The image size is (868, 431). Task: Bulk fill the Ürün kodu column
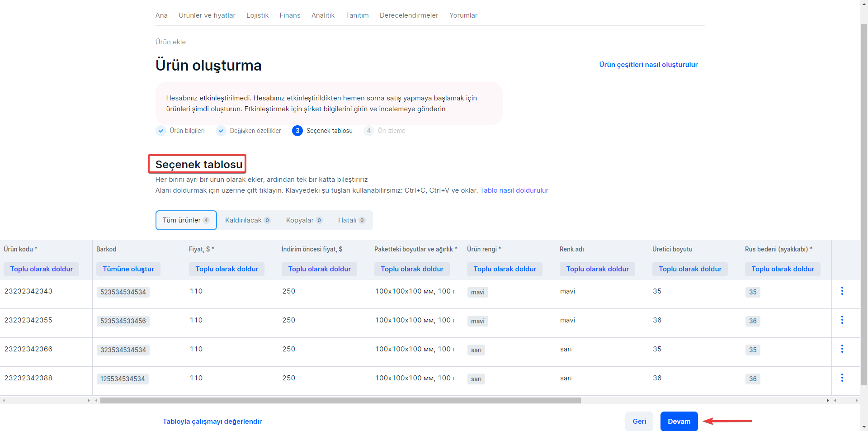[42, 269]
